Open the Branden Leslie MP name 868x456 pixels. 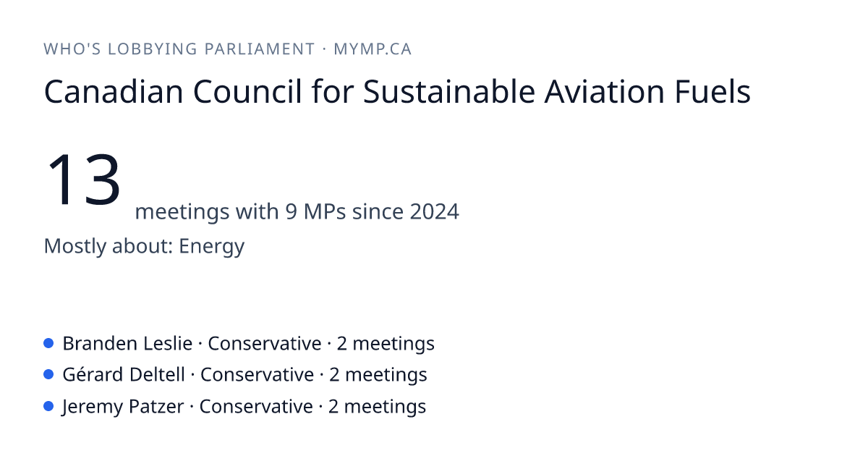[x=127, y=343]
